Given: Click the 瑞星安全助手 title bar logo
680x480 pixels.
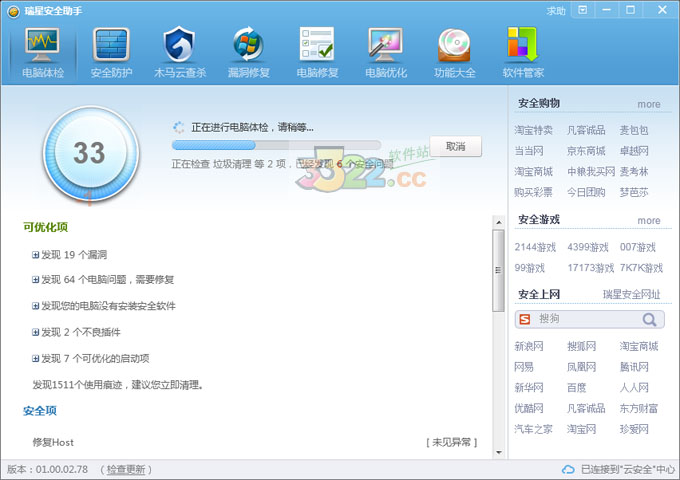Looking at the screenshot, I should click(x=13, y=11).
